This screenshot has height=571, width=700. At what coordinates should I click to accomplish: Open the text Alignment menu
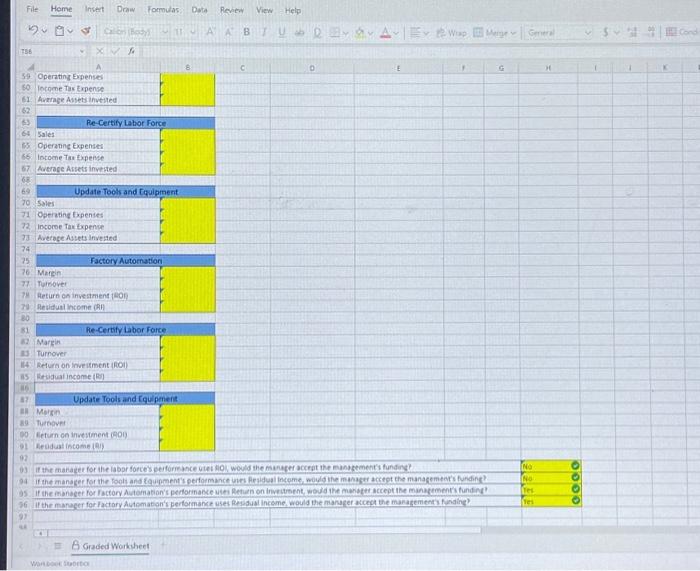(419, 33)
